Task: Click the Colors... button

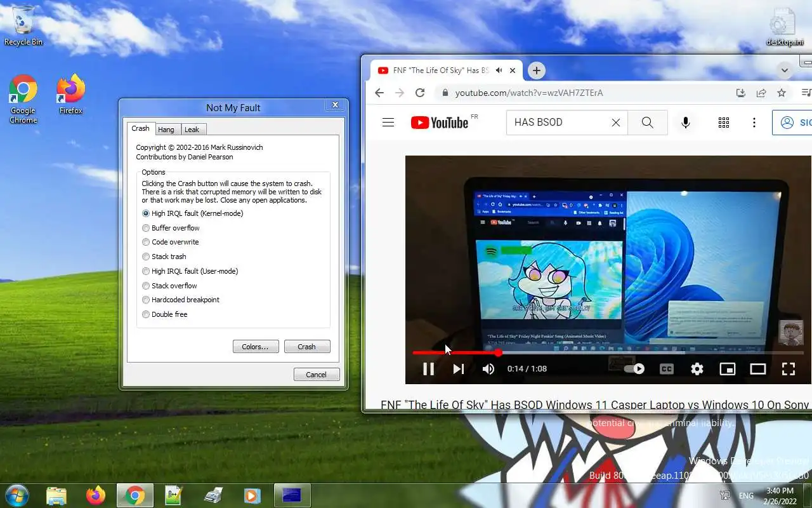Action: [256, 347]
